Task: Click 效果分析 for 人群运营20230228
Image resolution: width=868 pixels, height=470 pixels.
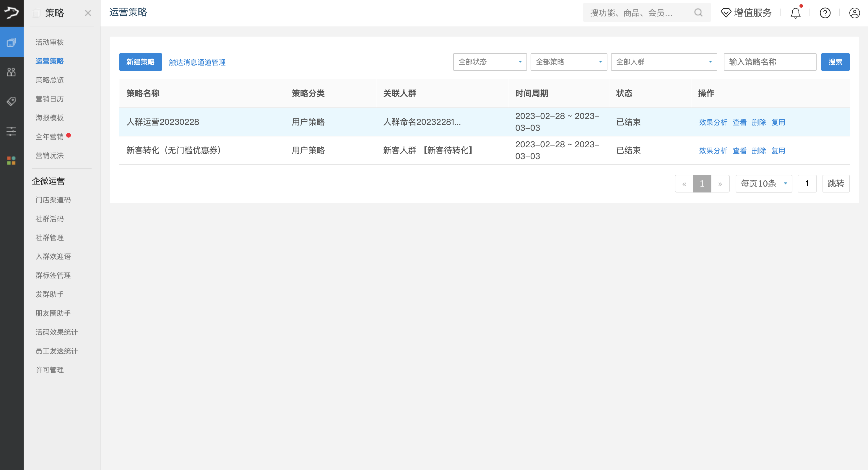Action: click(713, 122)
